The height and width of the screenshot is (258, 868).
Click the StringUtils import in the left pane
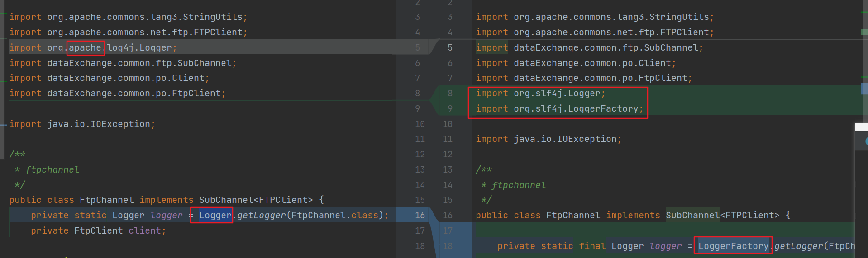click(x=128, y=17)
